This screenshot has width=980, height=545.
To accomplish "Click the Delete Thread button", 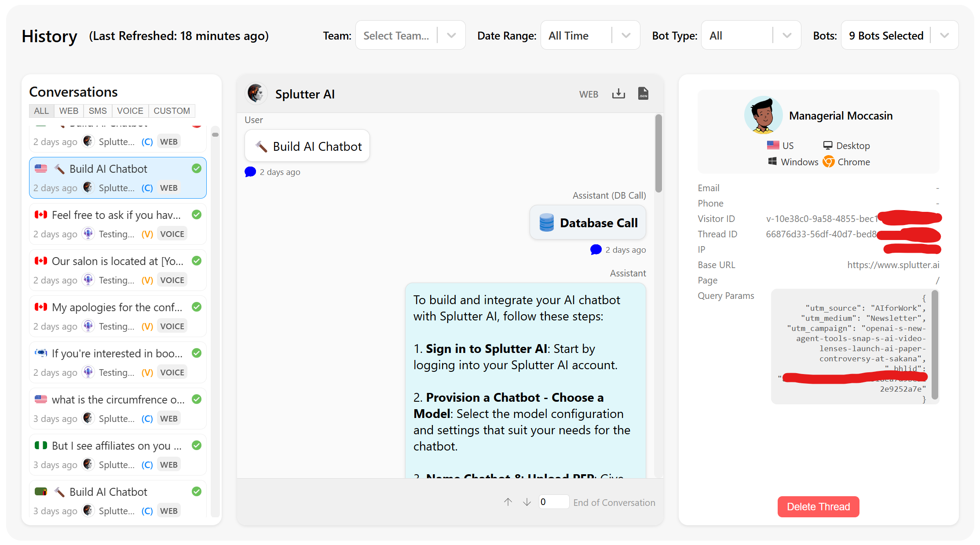I will tap(818, 507).
